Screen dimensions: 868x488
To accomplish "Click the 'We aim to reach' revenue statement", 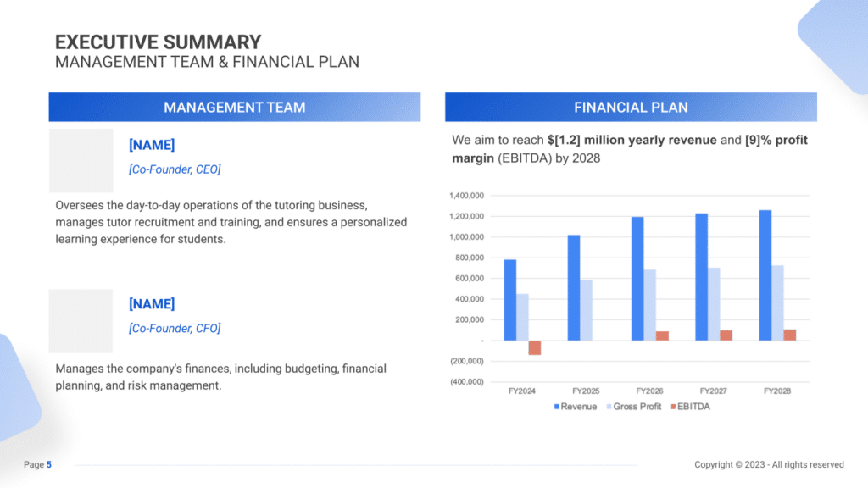I will click(x=630, y=149).
